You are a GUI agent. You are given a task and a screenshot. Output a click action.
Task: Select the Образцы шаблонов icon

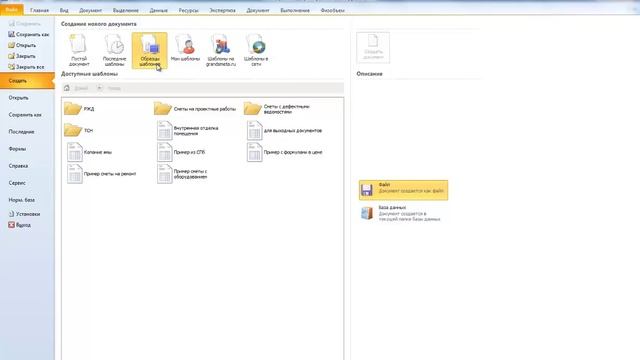pos(149,50)
